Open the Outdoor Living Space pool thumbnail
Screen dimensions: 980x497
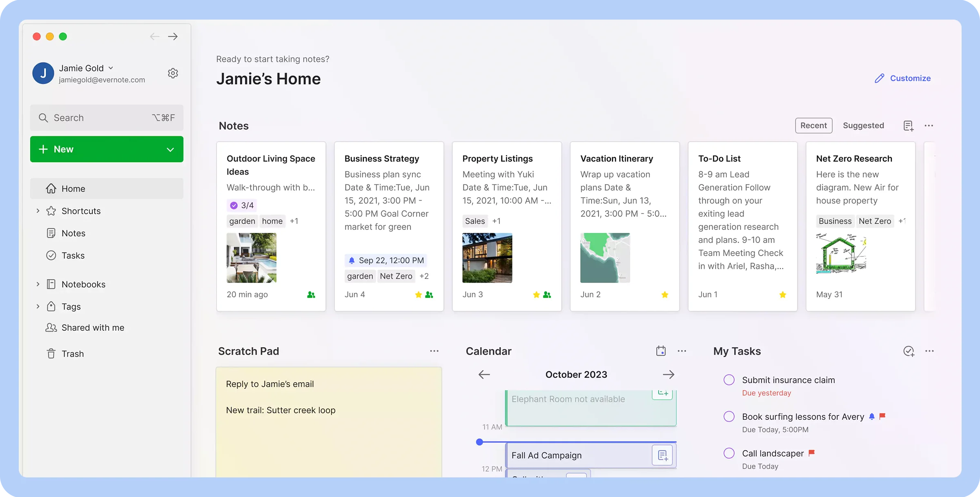point(252,258)
